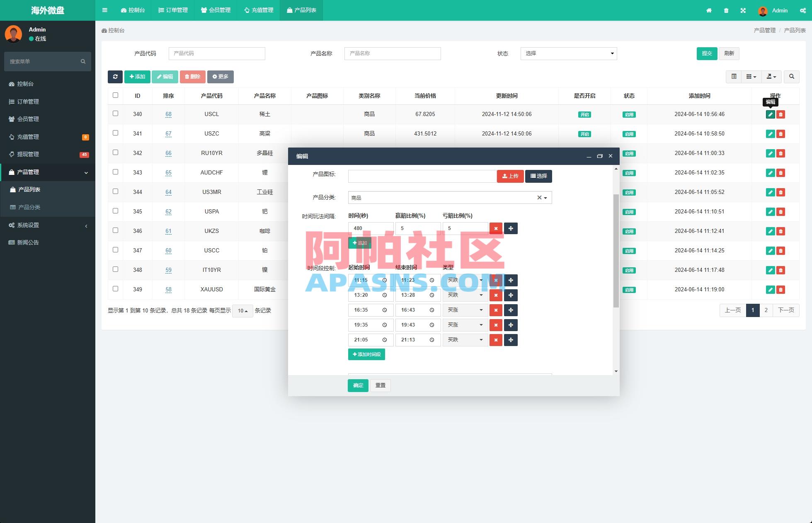The image size is (812, 523).
Task: Click the fullscreen arrows icon in top bar
Action: 743,10
